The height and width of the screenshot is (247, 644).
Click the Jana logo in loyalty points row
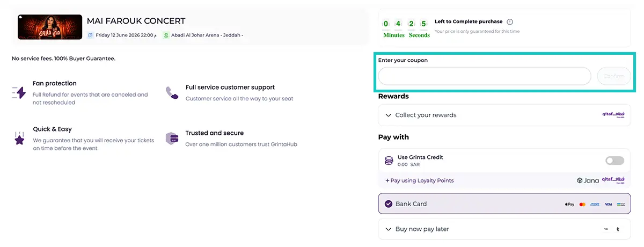click(x=587, y=180)
